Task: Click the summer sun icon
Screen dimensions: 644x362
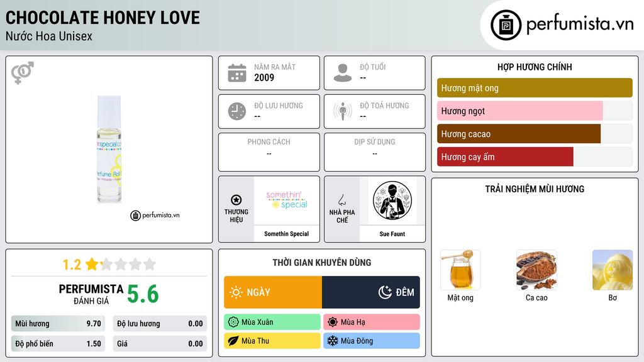Action: pos(333,322)
